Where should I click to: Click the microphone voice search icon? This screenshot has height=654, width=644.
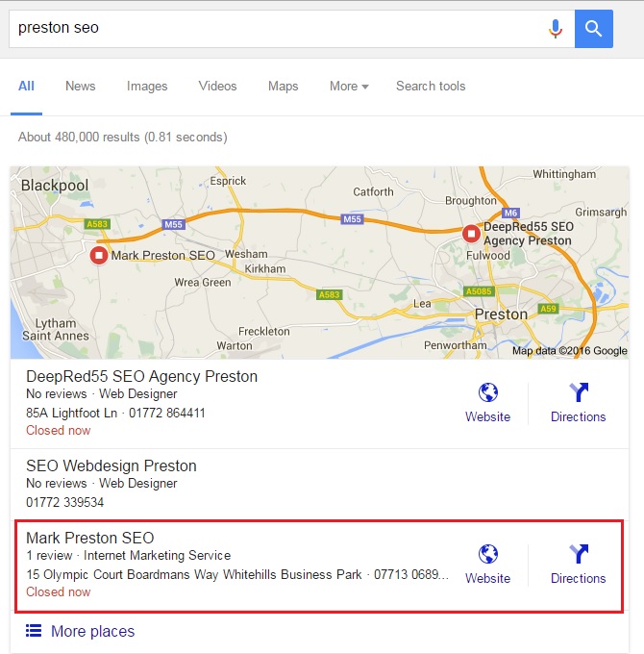coord(555,29)
